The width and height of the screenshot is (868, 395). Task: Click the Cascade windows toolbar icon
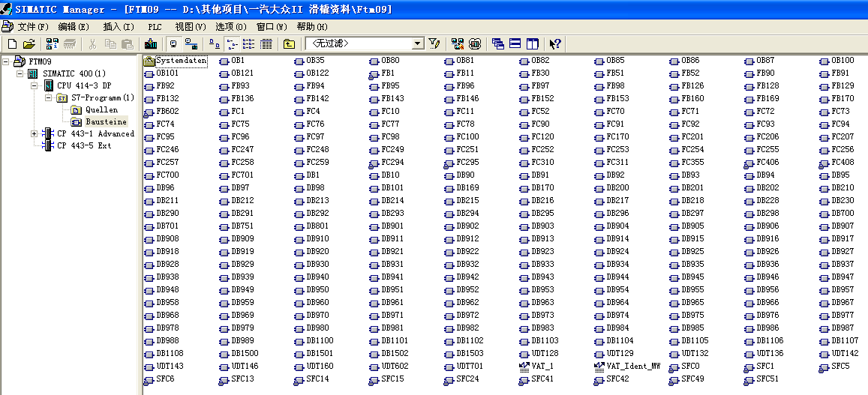click(x=497, y=44)
